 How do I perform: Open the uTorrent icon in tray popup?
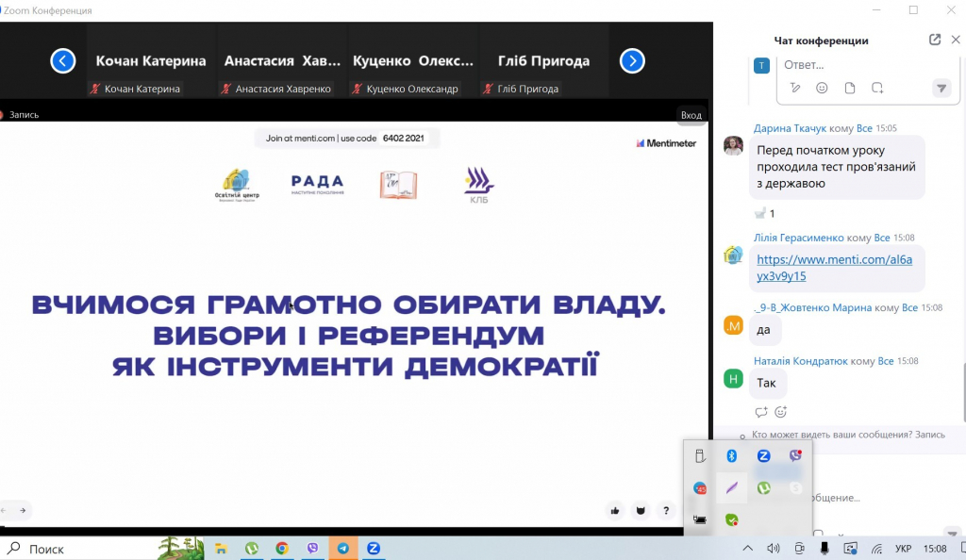point(763,488)
